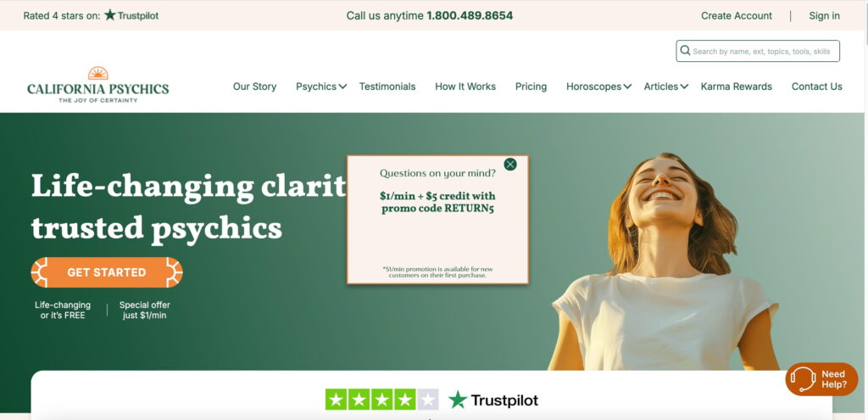Go to Testimonials in navigation
The width and height of the screenshot is (868, 420).
[x=387, y=87]
